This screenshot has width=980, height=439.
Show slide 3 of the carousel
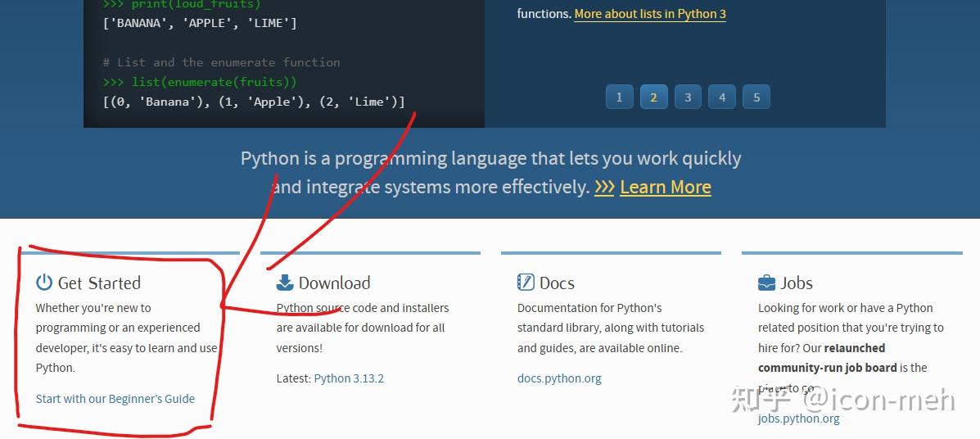click(x=688, y=97)
